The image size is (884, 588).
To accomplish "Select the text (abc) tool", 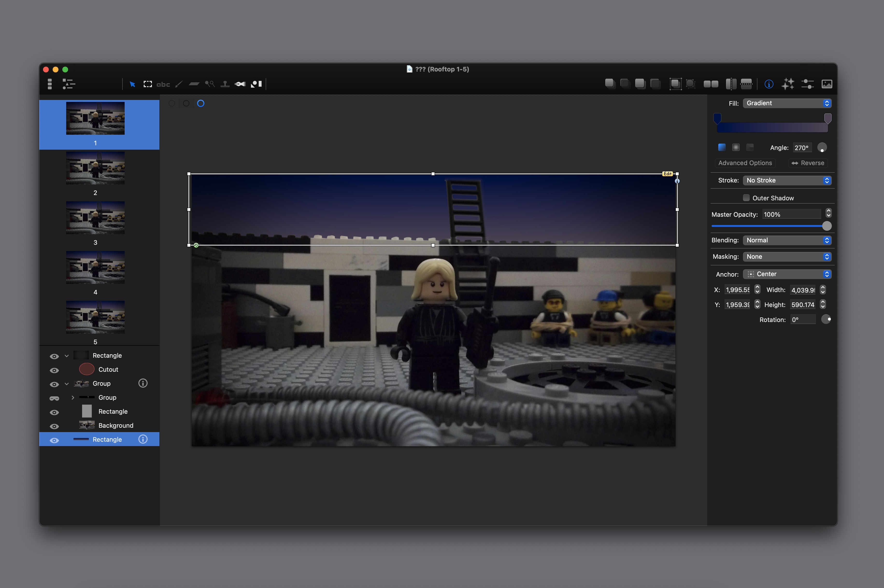I will point(163,84).
